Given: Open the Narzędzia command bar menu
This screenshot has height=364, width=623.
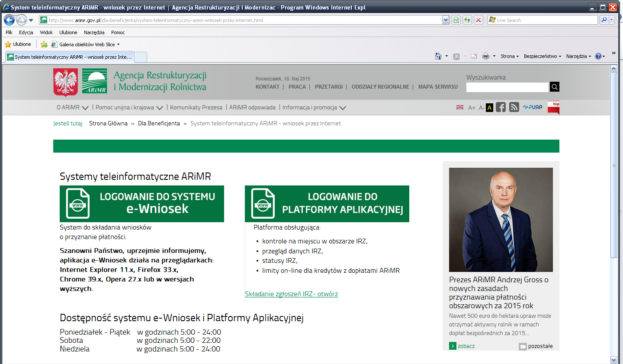Looking at the screenshot, I should pos(578,56).
